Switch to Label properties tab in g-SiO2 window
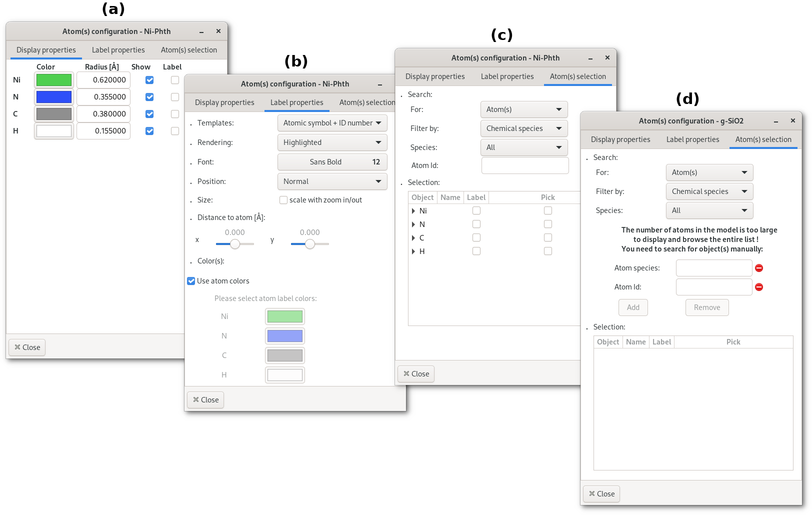Viewport: 812px width, 515px height. [x=692, y=139]
